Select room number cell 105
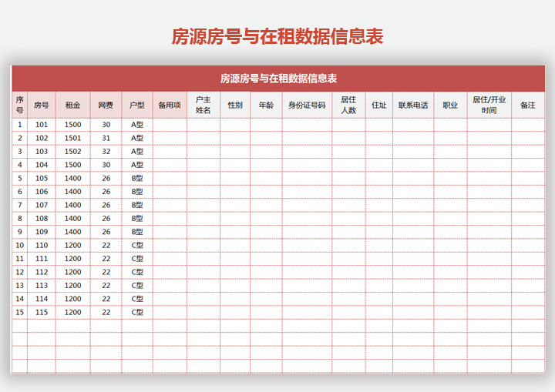The width and height of the screenshot is (555, 392). point(42,179)
